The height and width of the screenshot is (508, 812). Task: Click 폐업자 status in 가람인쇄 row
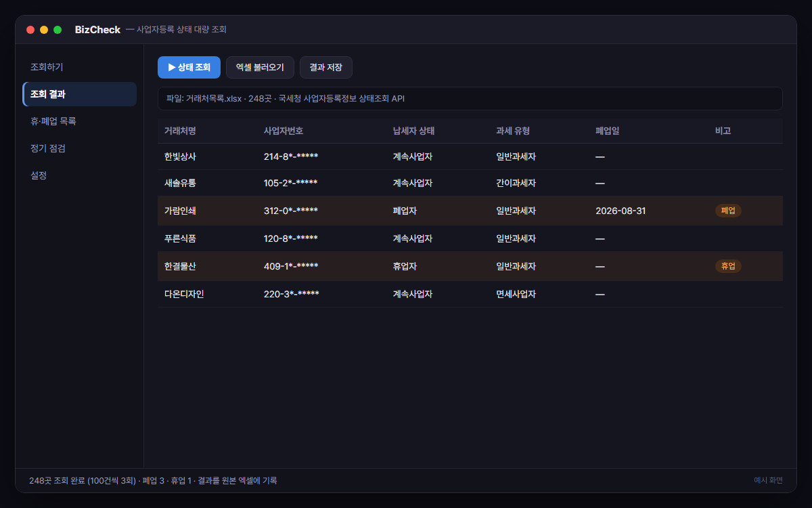point(405,211)
